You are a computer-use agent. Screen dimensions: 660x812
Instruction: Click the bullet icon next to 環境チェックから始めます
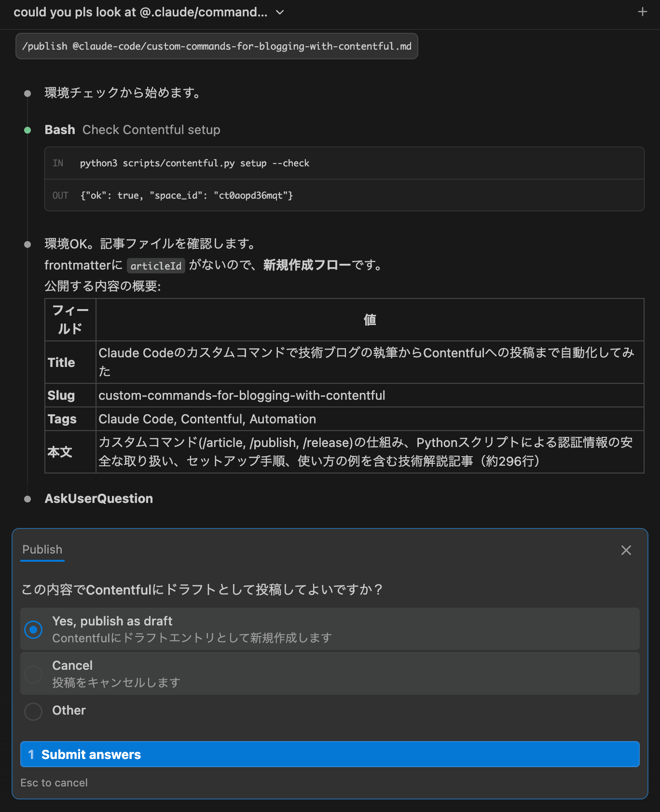pos(27,93)
